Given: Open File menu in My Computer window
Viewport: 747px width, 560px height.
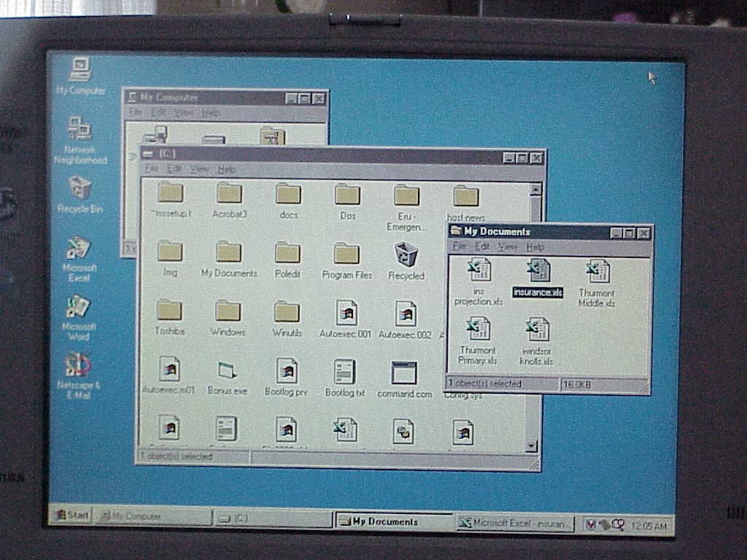Looking at the screenshot, I should (135, 112).
